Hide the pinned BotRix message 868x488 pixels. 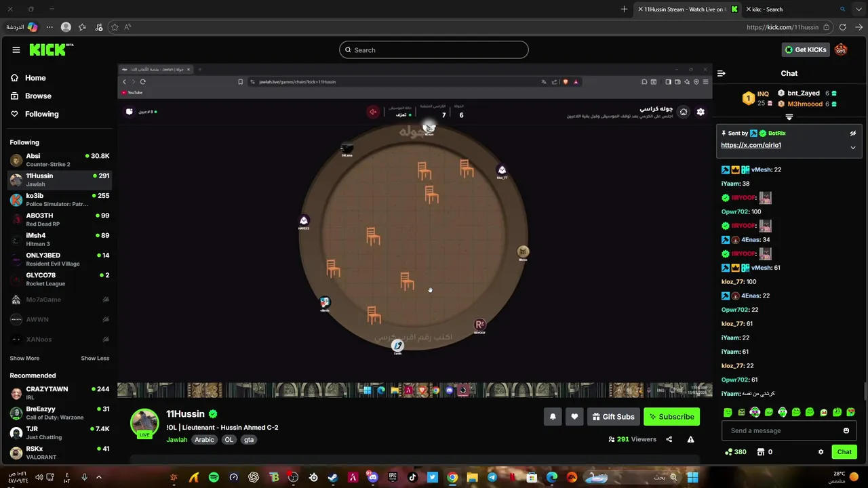(x=853, y=134)
